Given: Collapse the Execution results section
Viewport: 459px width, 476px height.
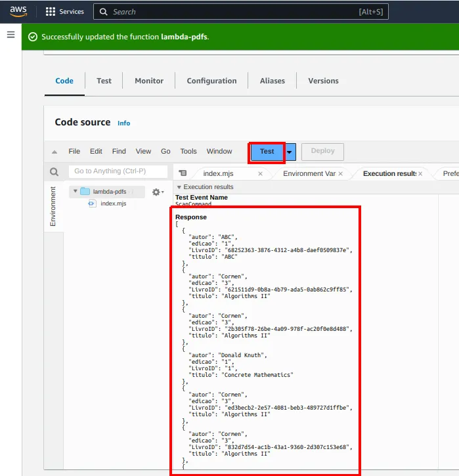Looking at the screenshot, I should 179,187.
